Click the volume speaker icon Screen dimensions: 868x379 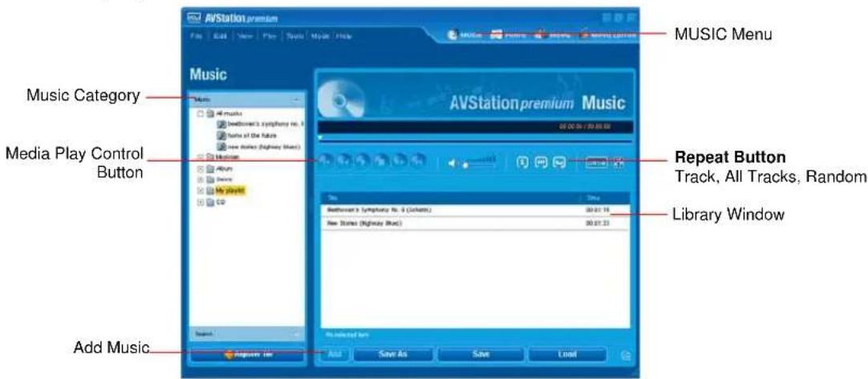tap(453, 163)
